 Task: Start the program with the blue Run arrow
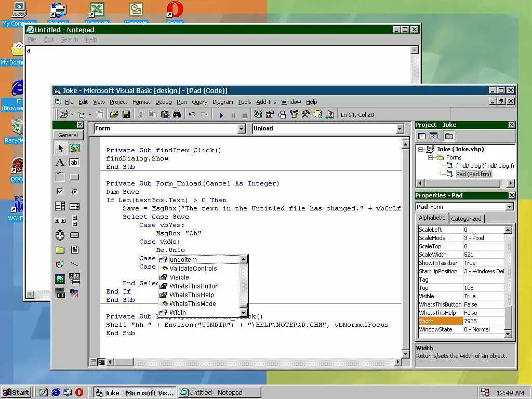coord(221,115)
